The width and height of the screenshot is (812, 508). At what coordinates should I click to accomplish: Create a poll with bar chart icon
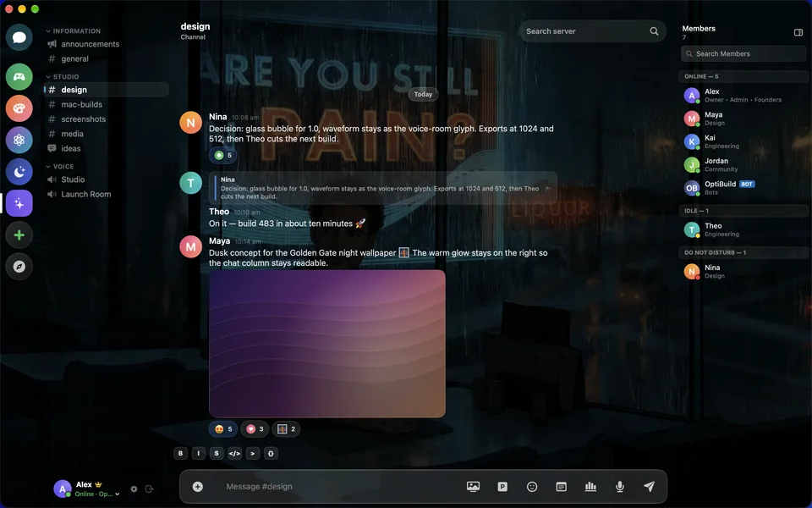point(590,486)
